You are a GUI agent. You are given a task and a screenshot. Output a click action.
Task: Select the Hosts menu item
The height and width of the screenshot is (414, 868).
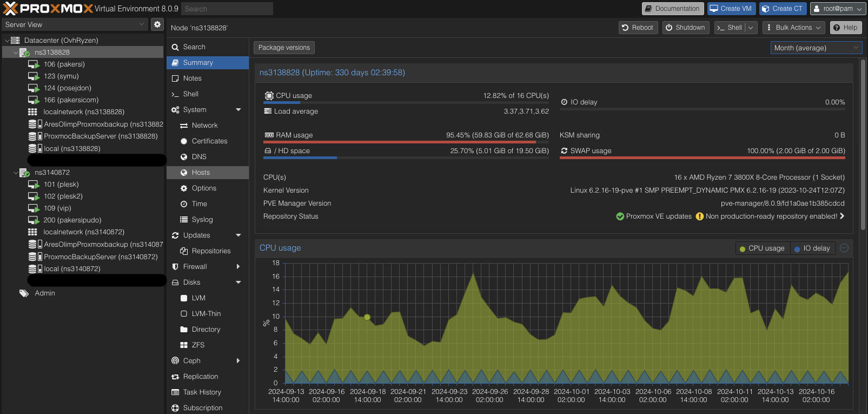pos(208,173)
